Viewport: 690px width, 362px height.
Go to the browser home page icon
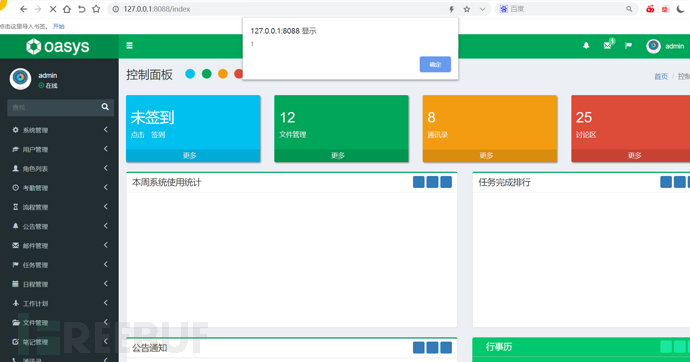[x=67, y=9]
